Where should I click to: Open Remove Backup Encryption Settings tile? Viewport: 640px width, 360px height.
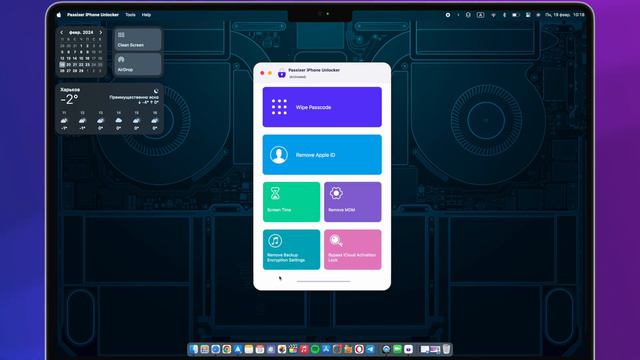click(291, 249)
